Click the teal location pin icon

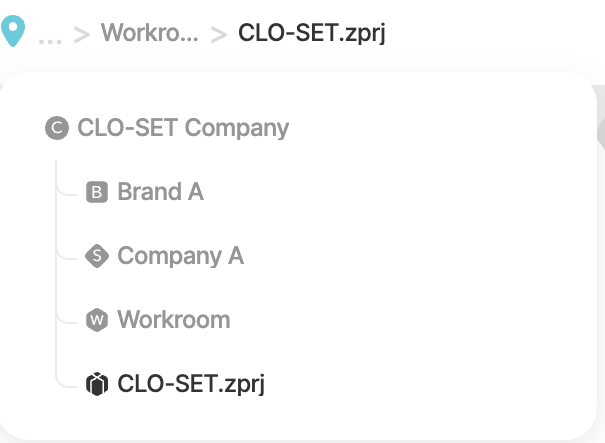point(13,31)
